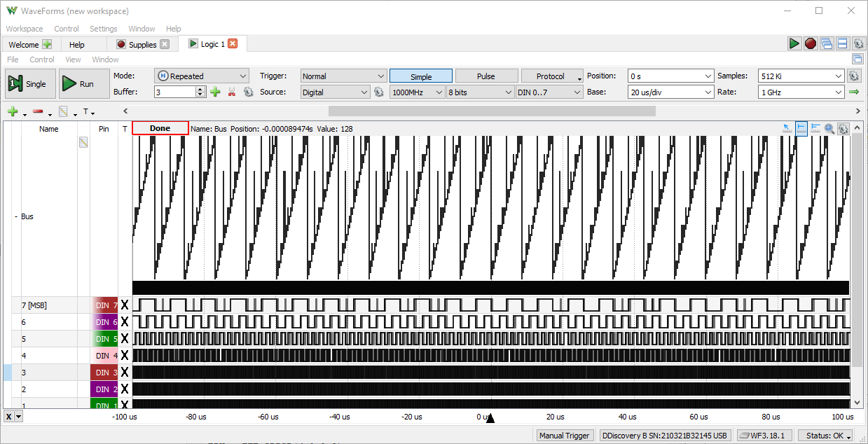Expand the Base 20 us/div dropdown
This screenshot has width=868, height=444.
tap(670, 92)
